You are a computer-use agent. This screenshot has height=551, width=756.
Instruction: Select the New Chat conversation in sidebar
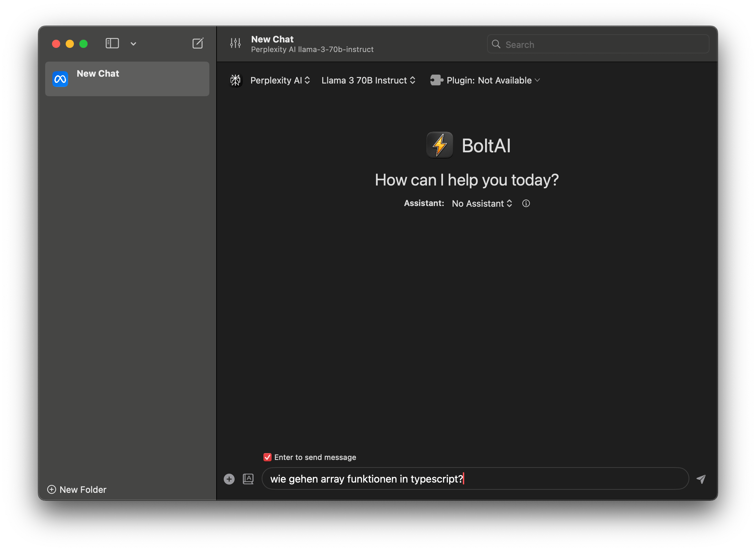pyautogui.click(x=127, y=79)
